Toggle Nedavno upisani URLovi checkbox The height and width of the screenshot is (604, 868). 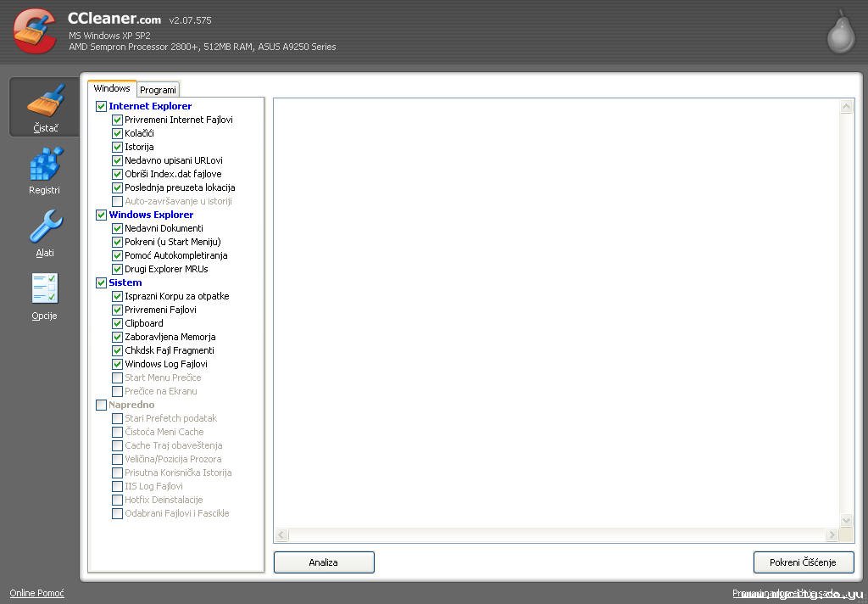click(x=117, y=160)
